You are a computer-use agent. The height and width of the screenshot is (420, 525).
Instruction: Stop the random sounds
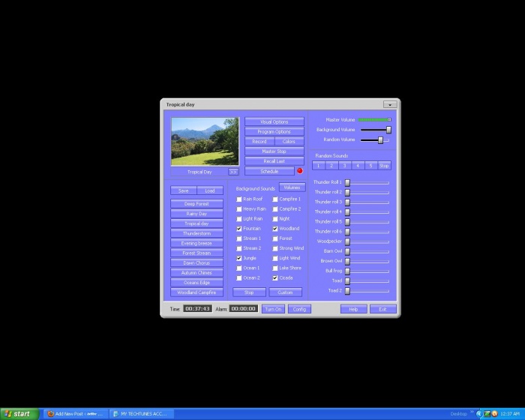coord(384,166)
